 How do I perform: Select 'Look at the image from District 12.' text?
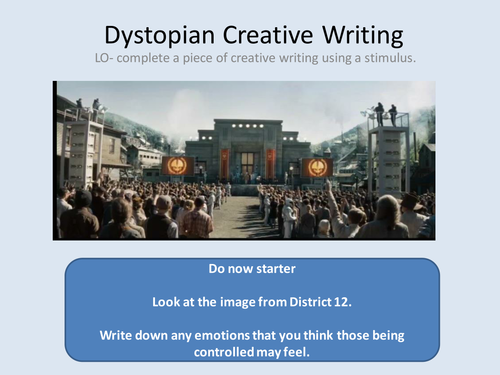[252, 302]
